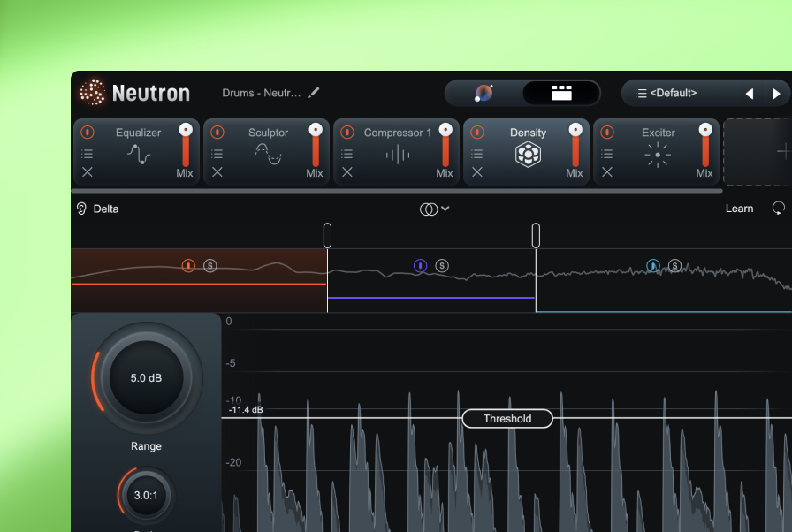Click the Threshold handle label
792x532 pixels.
tap(507, 419)
